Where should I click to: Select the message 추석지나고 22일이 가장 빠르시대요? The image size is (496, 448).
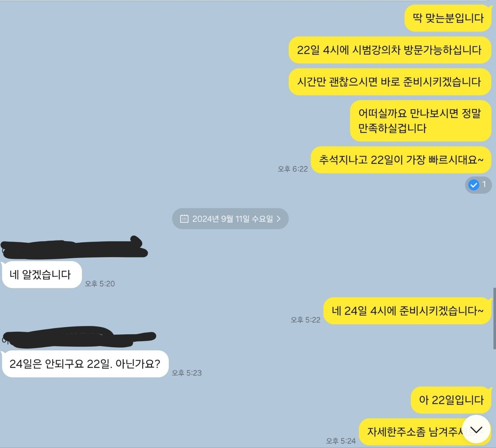tap(401, 160)
